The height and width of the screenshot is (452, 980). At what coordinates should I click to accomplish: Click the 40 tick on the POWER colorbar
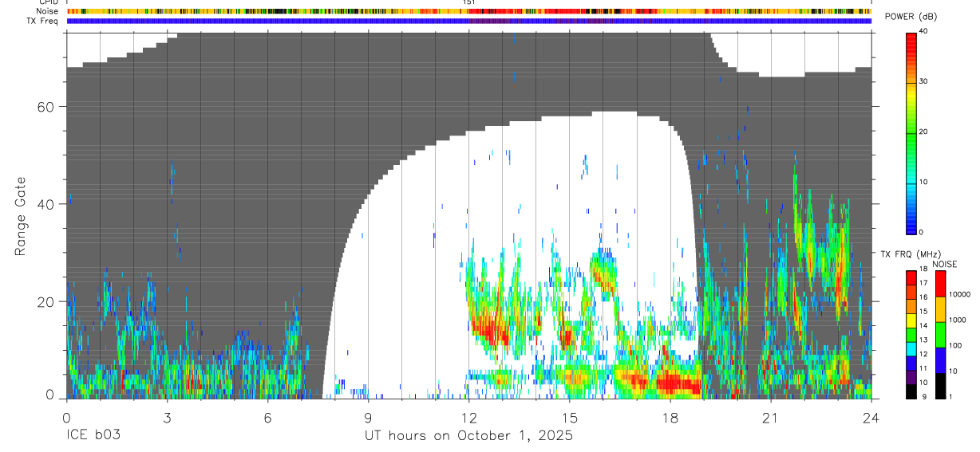click(x=923, y=31)
